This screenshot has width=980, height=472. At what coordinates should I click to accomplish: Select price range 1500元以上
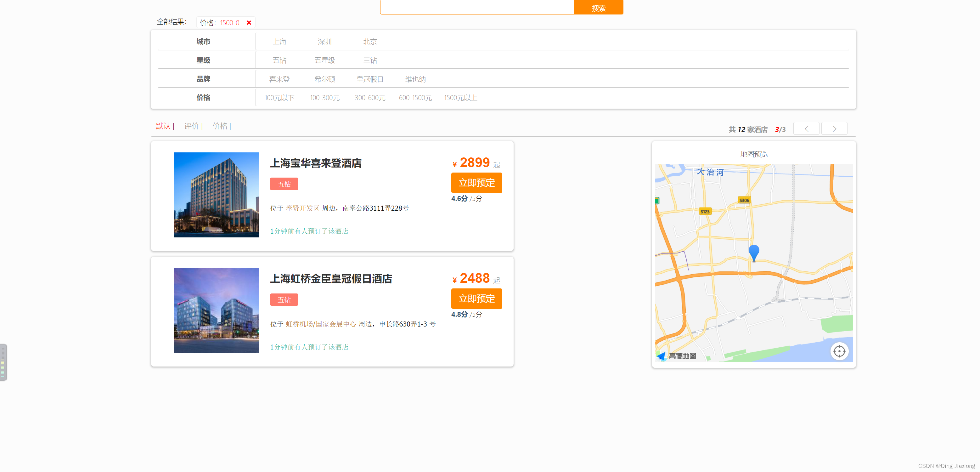tap(460, 98)
